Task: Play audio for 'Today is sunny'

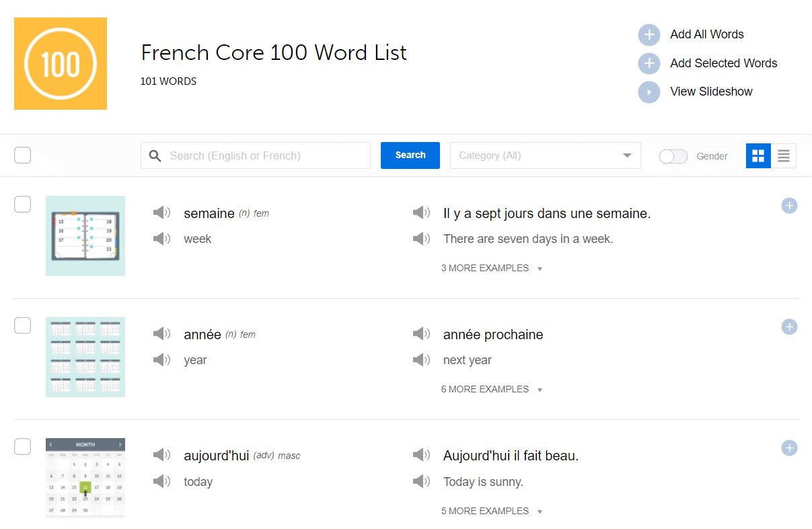Action: pos(421,481)
